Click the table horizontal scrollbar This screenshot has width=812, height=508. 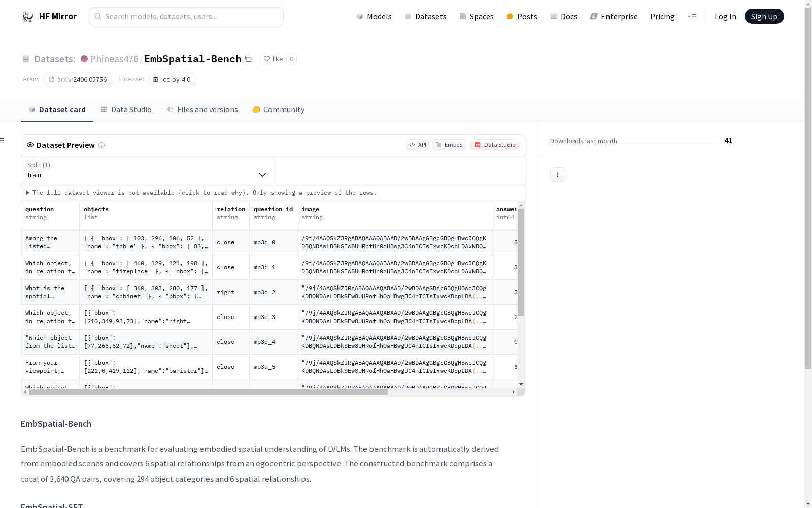[x=208, y=392]
